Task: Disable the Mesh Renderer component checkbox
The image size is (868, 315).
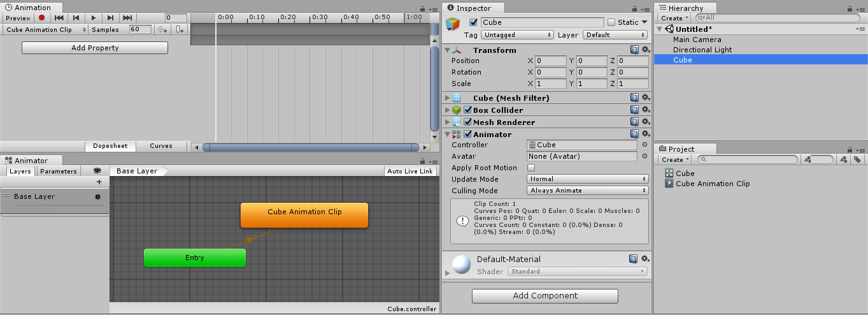Action: 468,122
